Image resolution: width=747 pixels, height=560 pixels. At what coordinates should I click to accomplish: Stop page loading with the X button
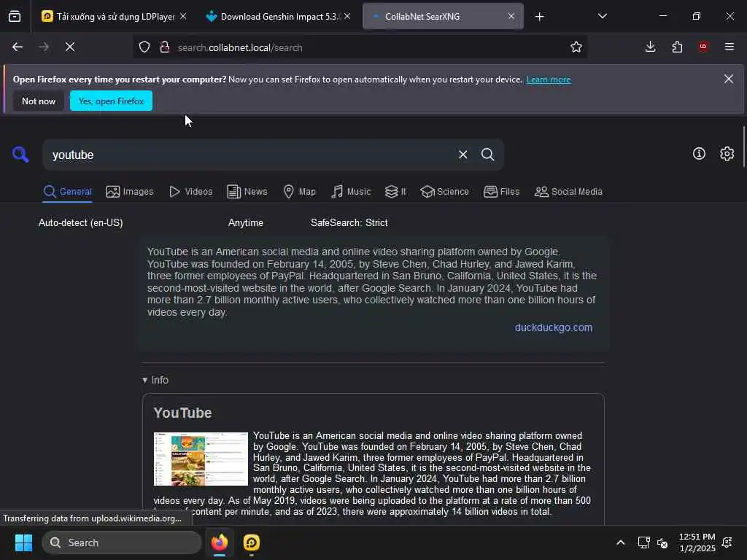coord(70,47)
